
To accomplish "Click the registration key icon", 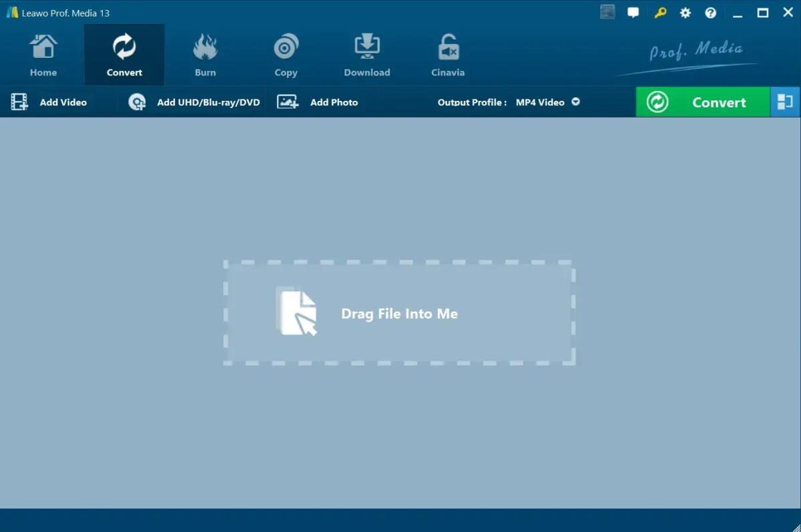I will (x=659, y=12).
